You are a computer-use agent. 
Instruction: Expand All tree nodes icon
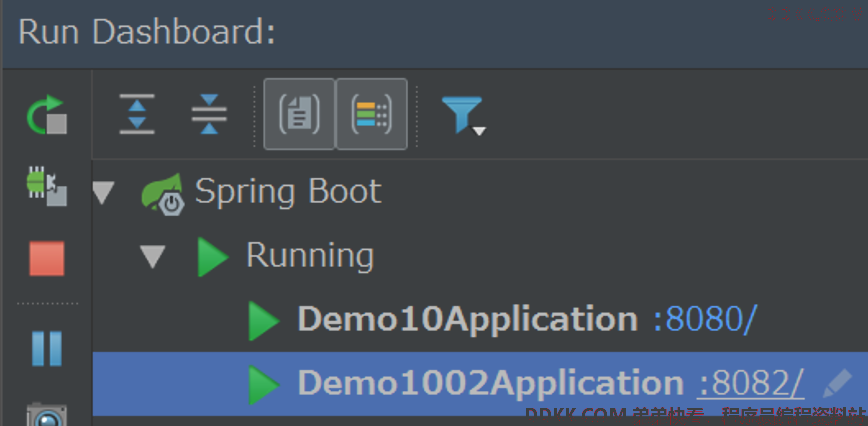coord(137,114)
